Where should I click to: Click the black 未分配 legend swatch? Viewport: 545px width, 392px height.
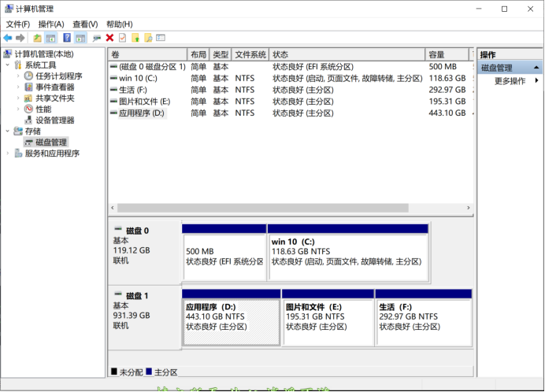click(x=114, y=372)
